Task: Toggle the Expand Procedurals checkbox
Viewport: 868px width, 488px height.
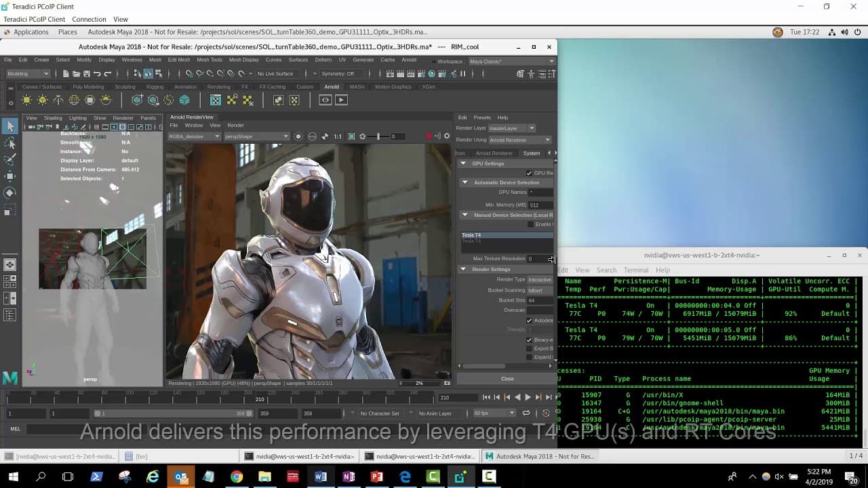Action: point(530,357)
